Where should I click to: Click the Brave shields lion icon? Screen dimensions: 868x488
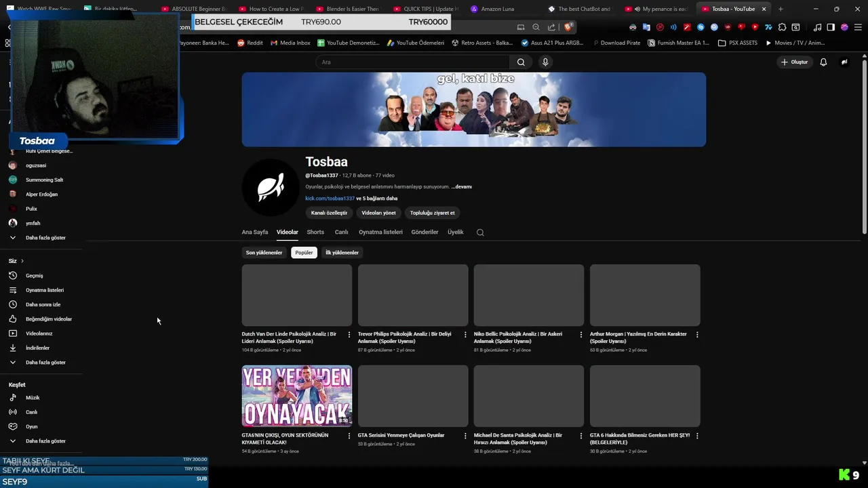click(x=568, y=27)
